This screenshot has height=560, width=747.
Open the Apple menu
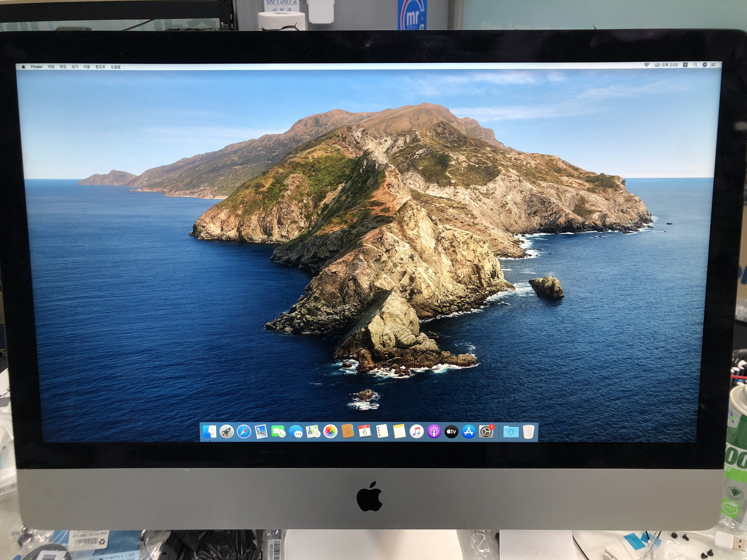coord(23,67)
